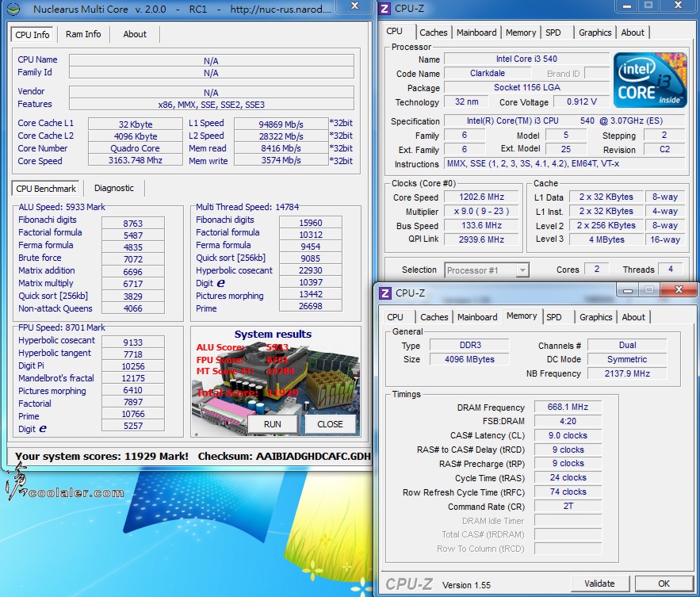Screen dimensions: 700x597
Task: Open the About tab in Nuclearus
Action: 135,34
